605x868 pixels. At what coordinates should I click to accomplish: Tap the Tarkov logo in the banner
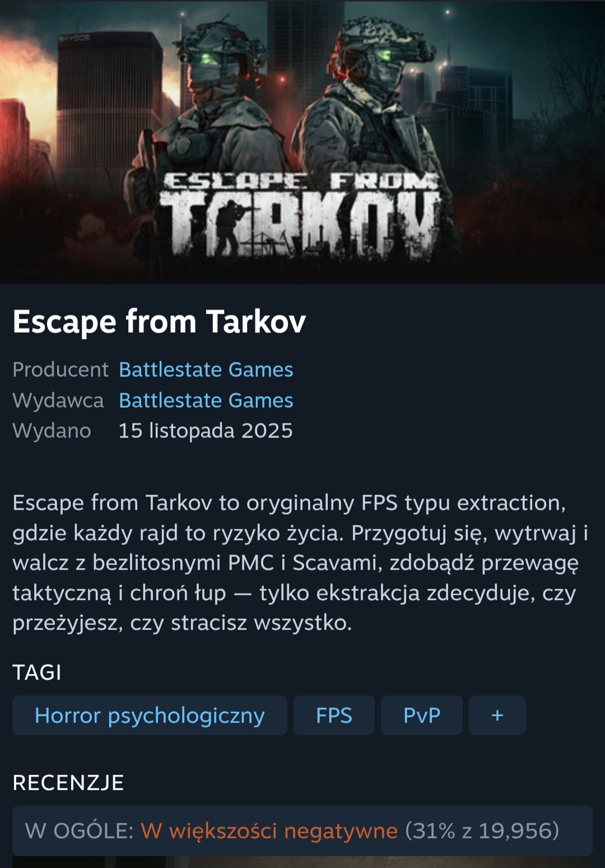coord(300,214)
